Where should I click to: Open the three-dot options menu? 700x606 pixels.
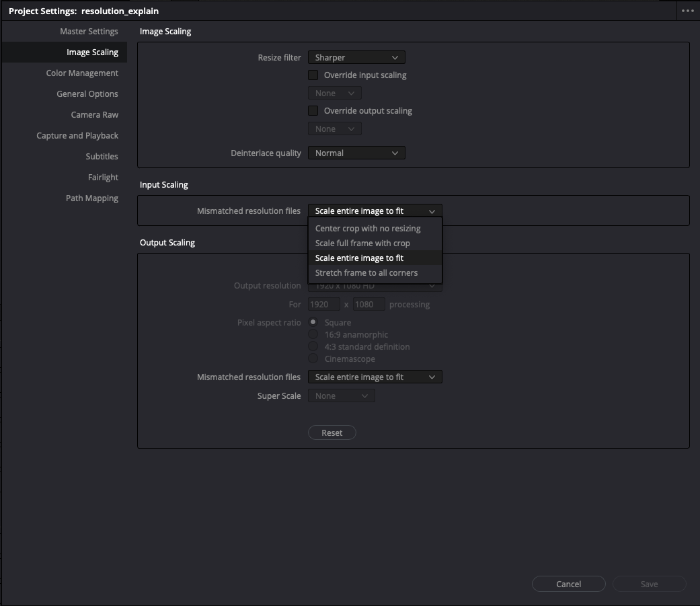point(687,11)
